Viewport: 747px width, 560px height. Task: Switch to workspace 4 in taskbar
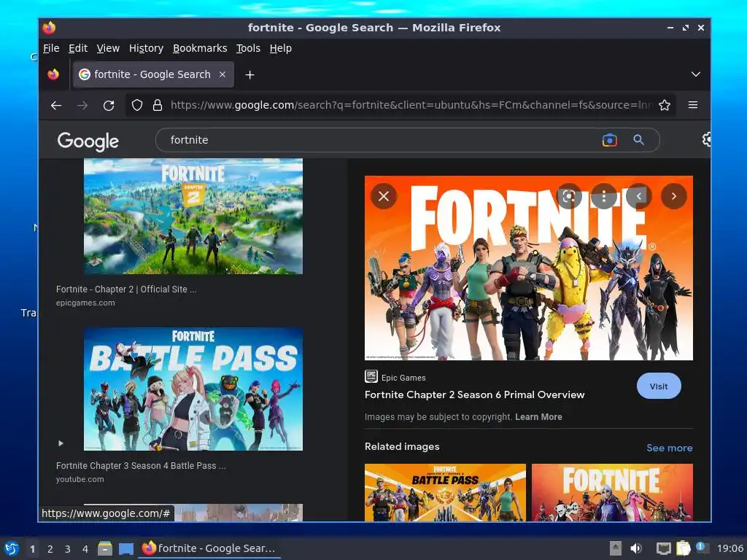tap(85, 549)
